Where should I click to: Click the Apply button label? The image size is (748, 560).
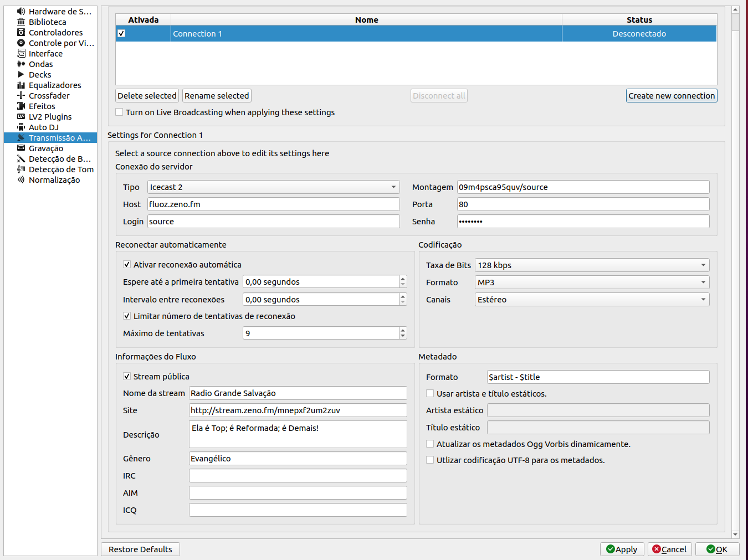point(626,549)
